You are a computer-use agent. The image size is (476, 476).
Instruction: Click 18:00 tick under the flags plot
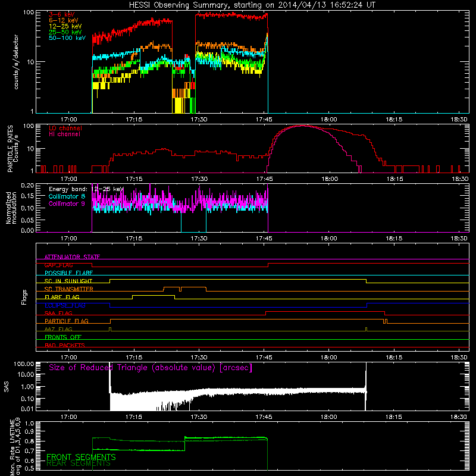[329, 358]
